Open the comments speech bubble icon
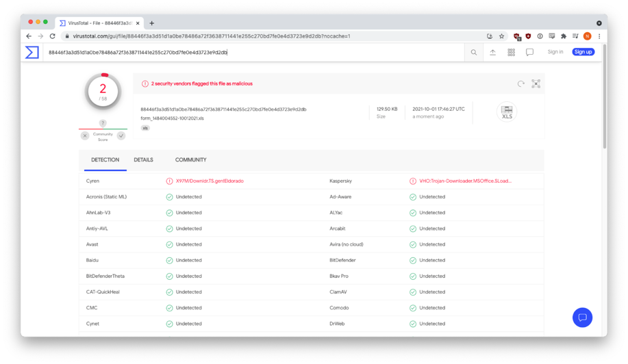 tap(529, 53)
